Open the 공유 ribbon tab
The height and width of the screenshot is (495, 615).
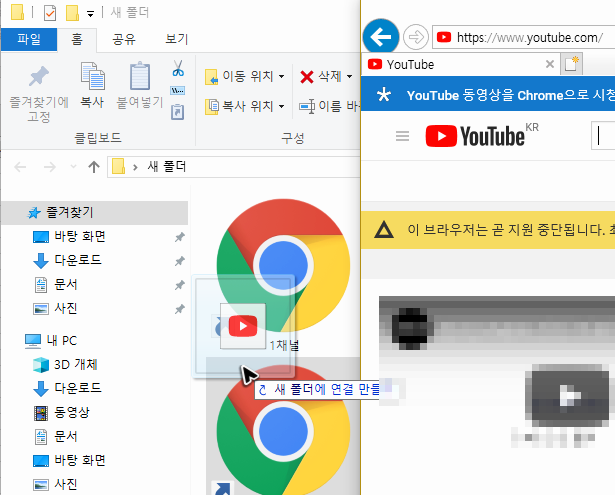pos(124,39)
